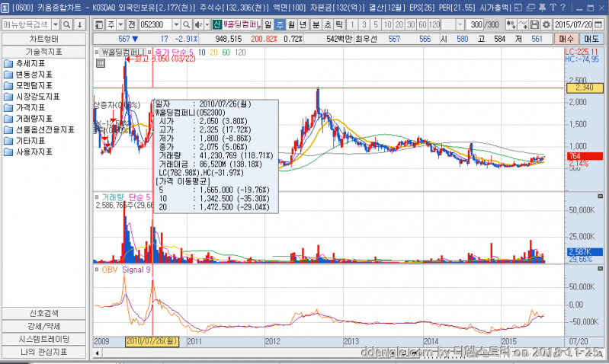Open the menu item search dropdown

[x=56, y=25]
